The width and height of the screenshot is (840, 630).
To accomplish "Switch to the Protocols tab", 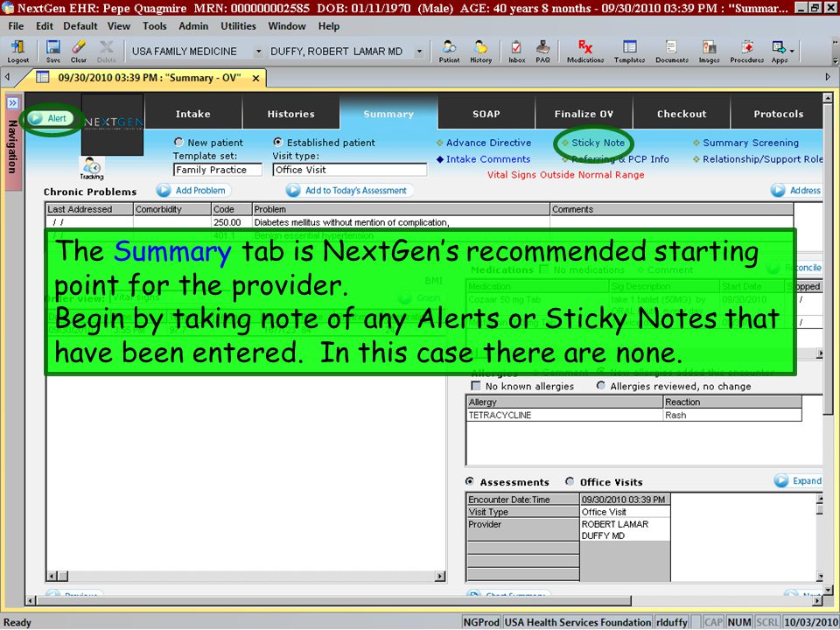I will point(777,114).
